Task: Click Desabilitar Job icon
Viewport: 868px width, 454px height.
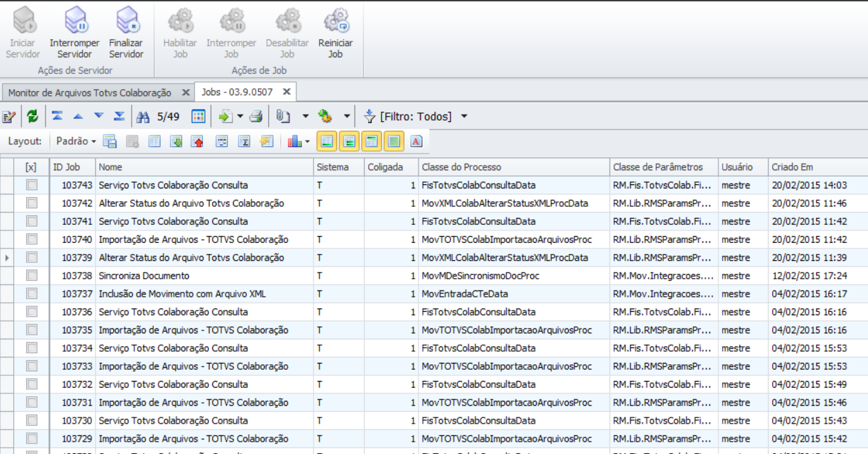Action: (287, 20)
